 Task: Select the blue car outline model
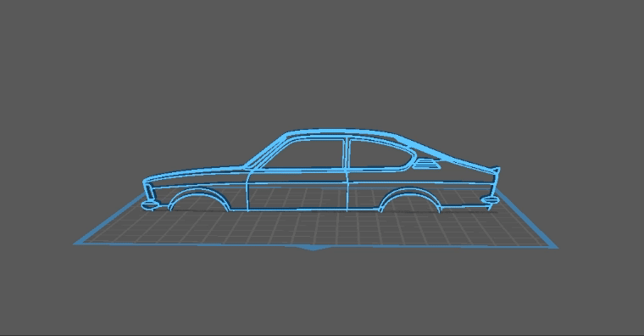pos(321,171)
